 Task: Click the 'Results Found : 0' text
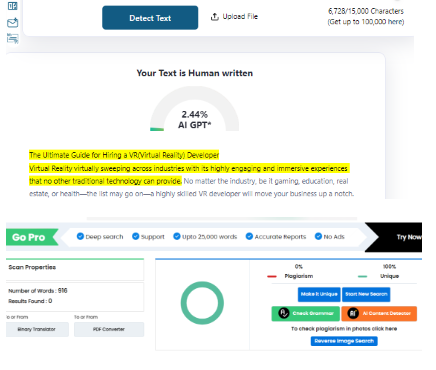click(30, 301)
